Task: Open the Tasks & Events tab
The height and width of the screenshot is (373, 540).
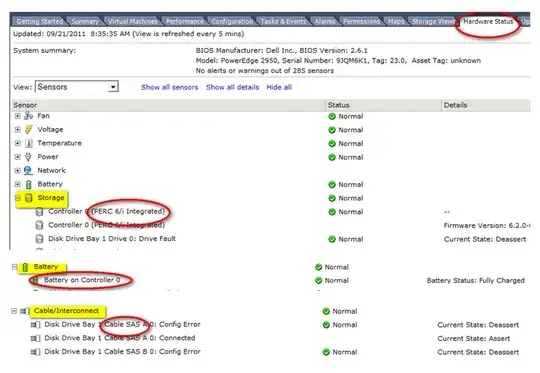Action: tap(283, 21)
